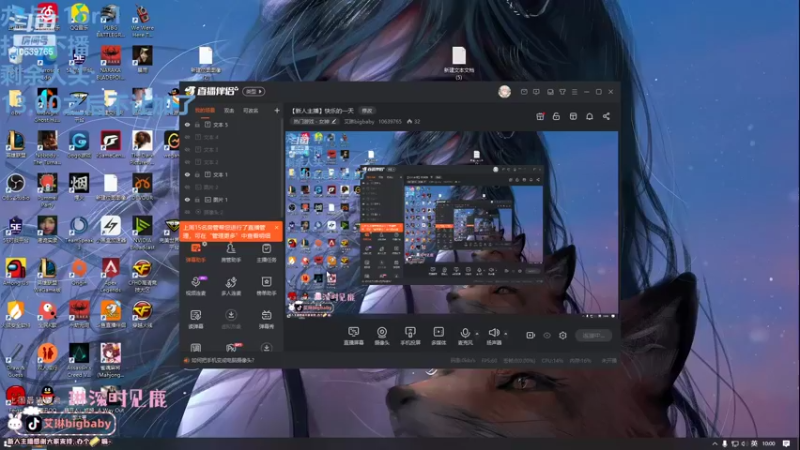The image size is (800, 450).
Task: Hide the 图片 1 layer
Action: (x=187, y=199)
